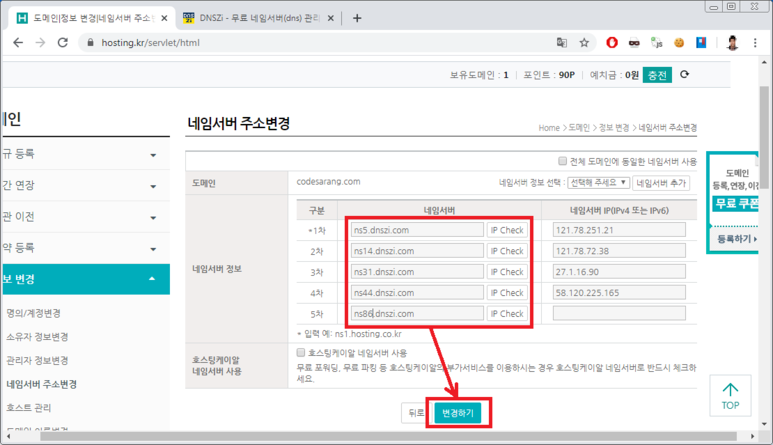The width and height of the screenshot is (773, 445).
Task: Focus the 3차 nameserver field ns31.dnszi.com
Action: pos(417,272)
